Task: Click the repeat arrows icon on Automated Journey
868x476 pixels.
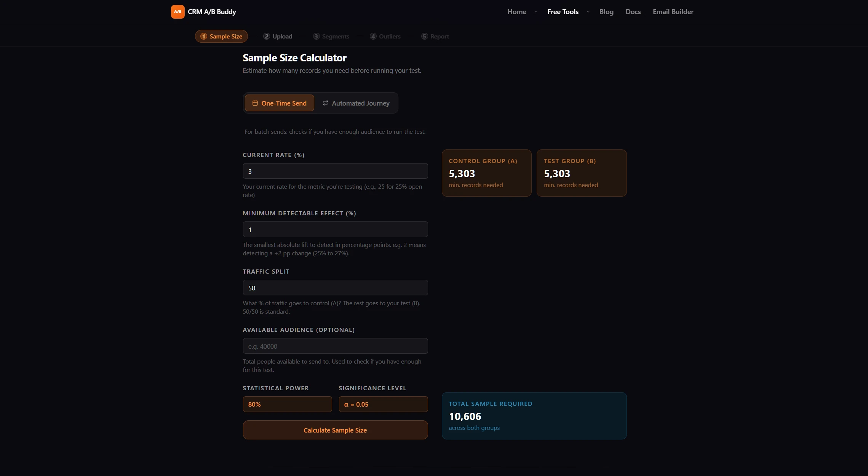Action: click(x=326, y=103)
